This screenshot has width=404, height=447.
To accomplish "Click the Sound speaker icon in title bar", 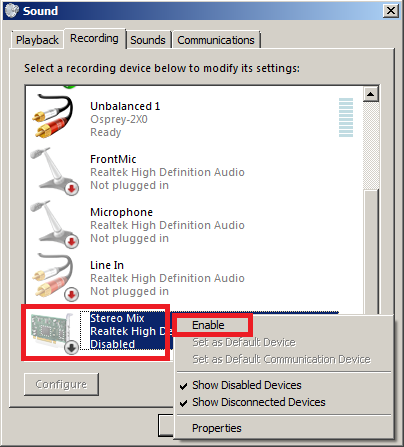I will point(12,11).
